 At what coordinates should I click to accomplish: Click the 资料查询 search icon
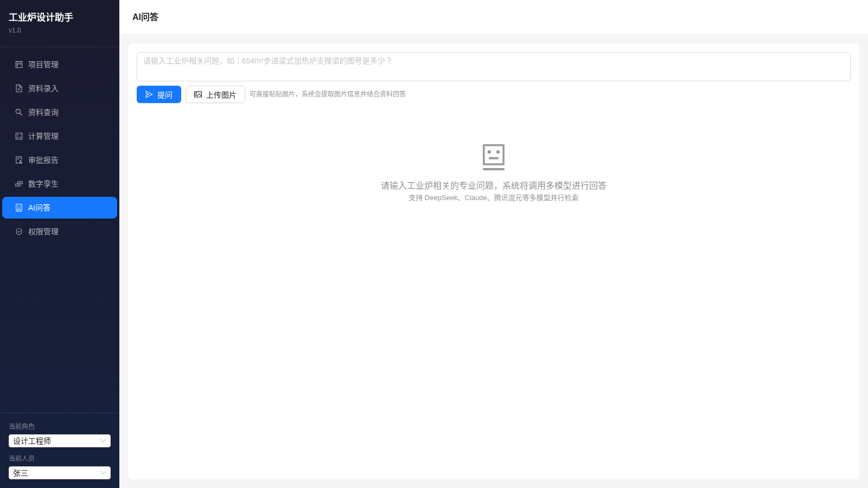[x=19, y=112]
